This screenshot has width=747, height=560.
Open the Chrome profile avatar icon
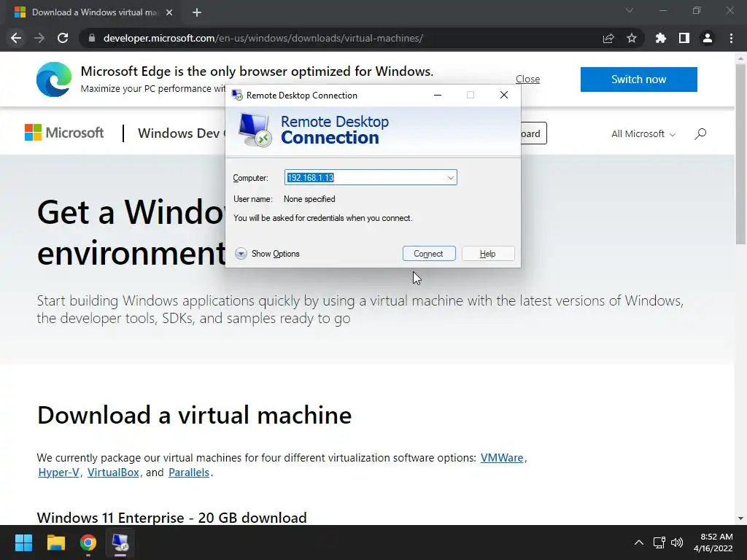coord(708,38)
